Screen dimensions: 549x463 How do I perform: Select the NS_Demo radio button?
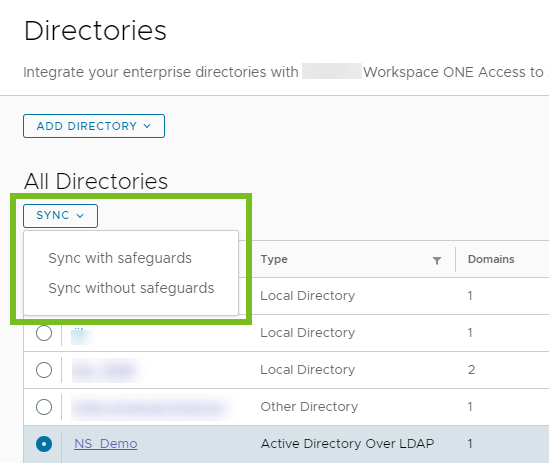(44, 444)
